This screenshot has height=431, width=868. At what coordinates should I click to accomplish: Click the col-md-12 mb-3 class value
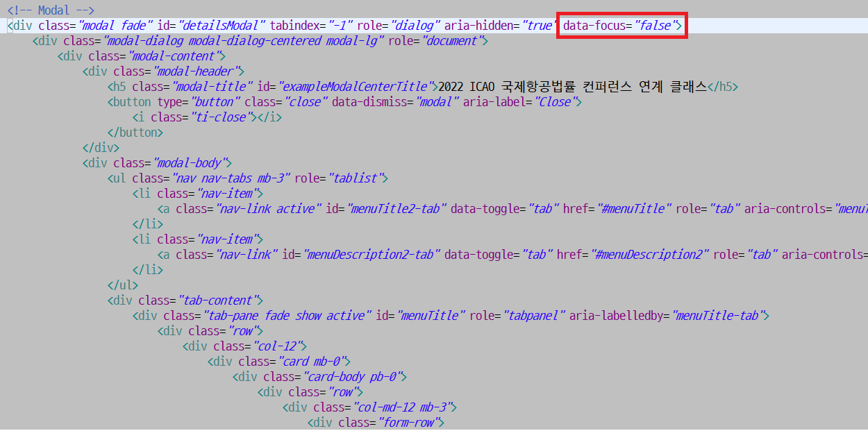403,407
